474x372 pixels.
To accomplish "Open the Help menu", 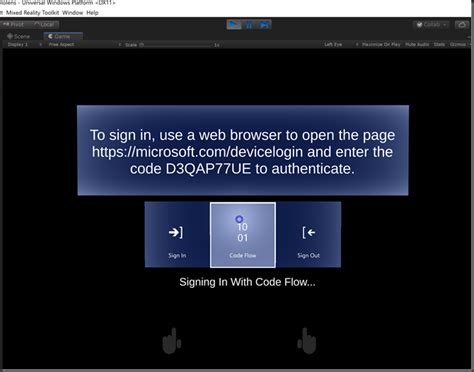I will point(92,13).
